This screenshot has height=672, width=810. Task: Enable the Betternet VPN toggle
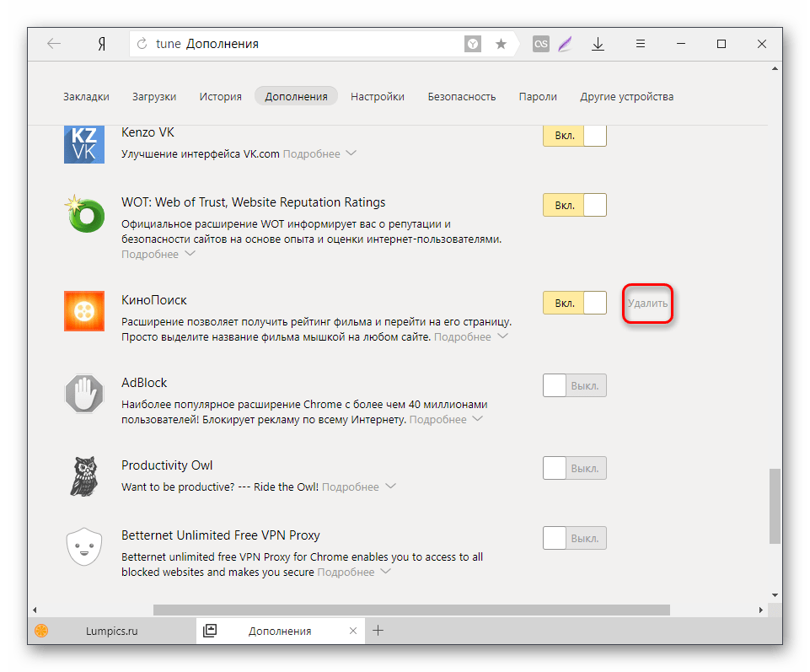575,538
